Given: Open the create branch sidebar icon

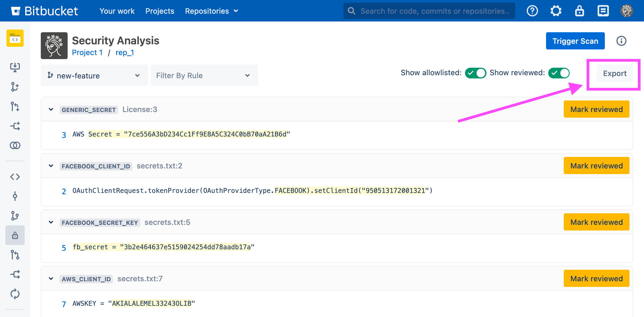Looking at the screenshot, I should (x=15, y=87).
